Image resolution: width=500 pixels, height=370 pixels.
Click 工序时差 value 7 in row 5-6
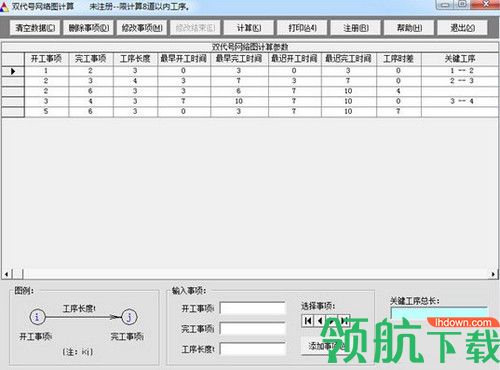tap(398, 111)
